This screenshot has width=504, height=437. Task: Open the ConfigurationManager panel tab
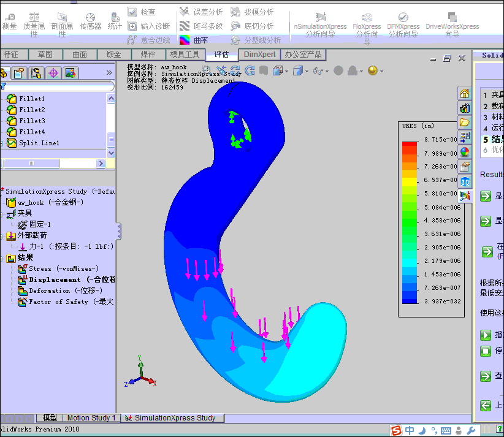click(36, 73)
